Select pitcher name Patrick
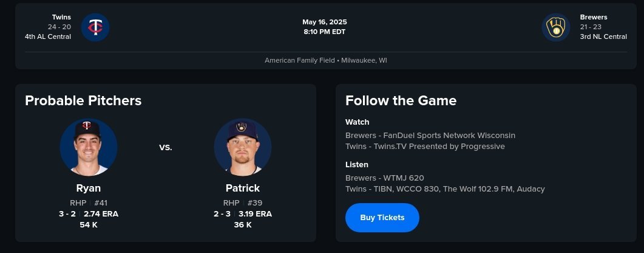Viewport: 644px width, 253px height. pyautogui.click(x=243, y=188)
